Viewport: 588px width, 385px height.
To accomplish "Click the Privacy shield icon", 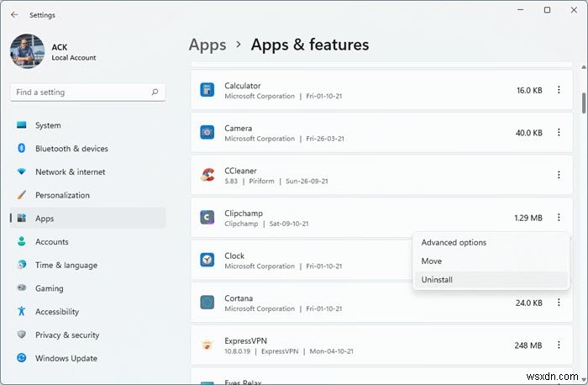I will click(21, 335).
